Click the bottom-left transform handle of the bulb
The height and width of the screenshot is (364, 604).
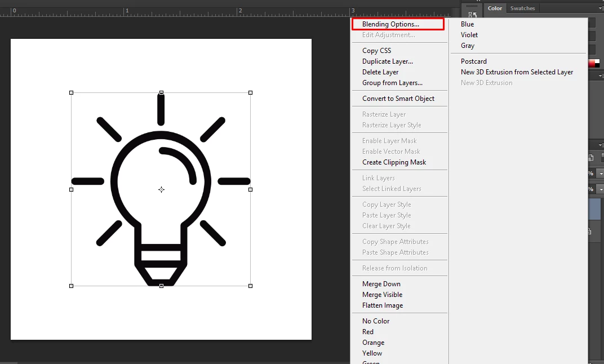(x=71, y=286)
